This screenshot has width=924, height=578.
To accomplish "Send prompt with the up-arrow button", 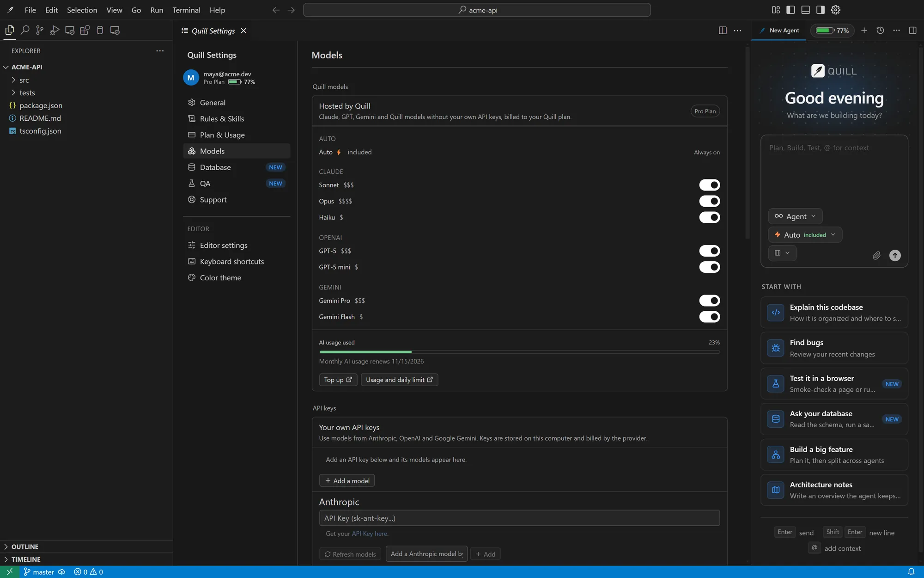I will coord(895,255).
